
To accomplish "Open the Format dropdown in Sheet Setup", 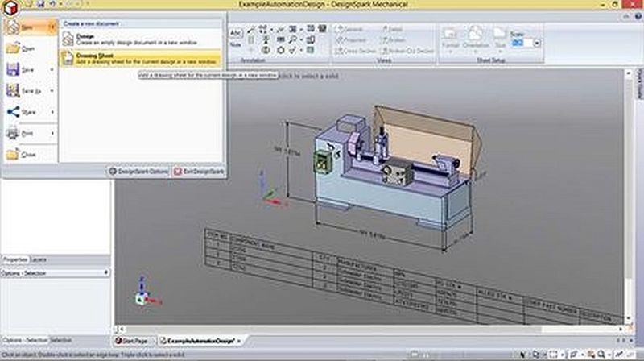I will (451, 39).
